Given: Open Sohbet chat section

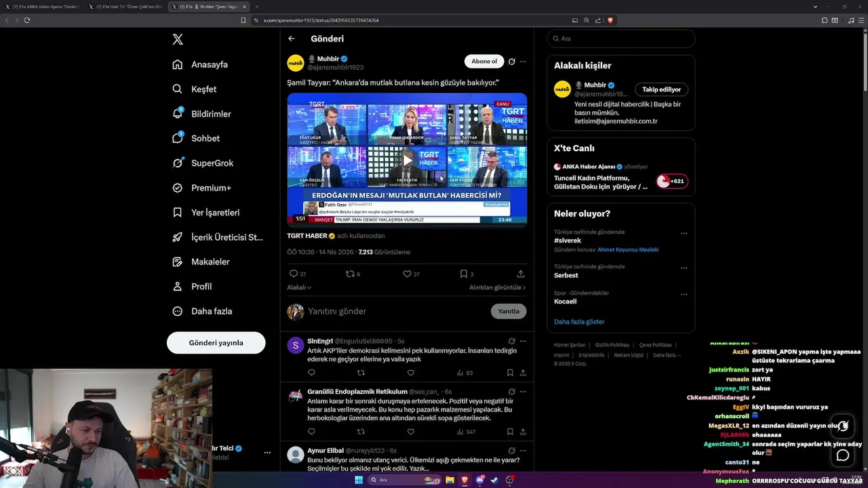Looking at the screenshot, I should click(197, 138).
